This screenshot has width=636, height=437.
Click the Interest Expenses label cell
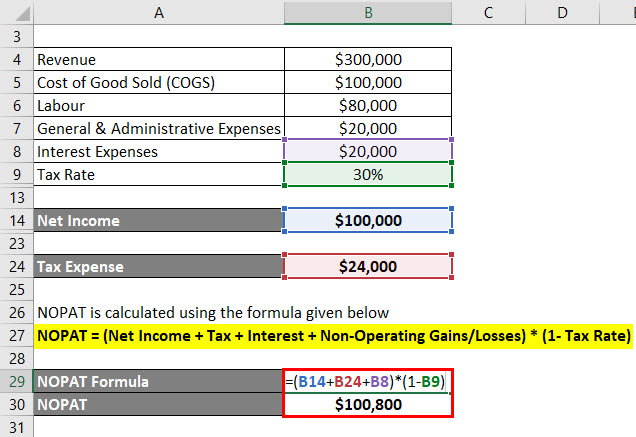point(159,152)
